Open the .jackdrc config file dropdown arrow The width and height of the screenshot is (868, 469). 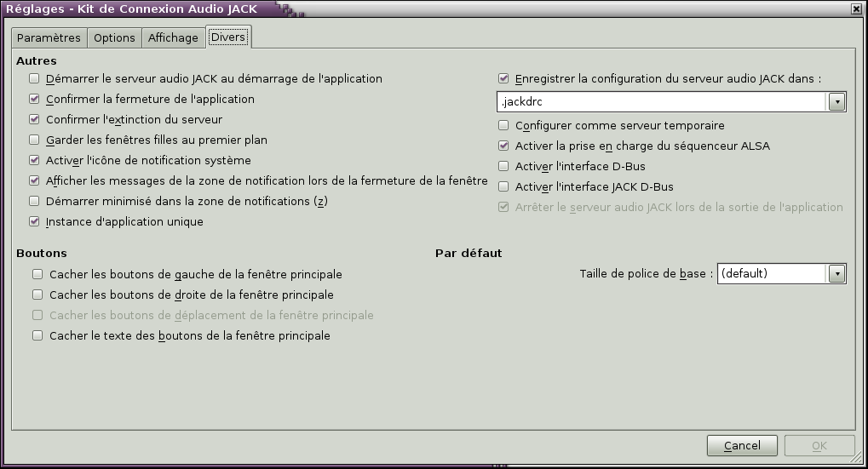click(x=836, y=102)
